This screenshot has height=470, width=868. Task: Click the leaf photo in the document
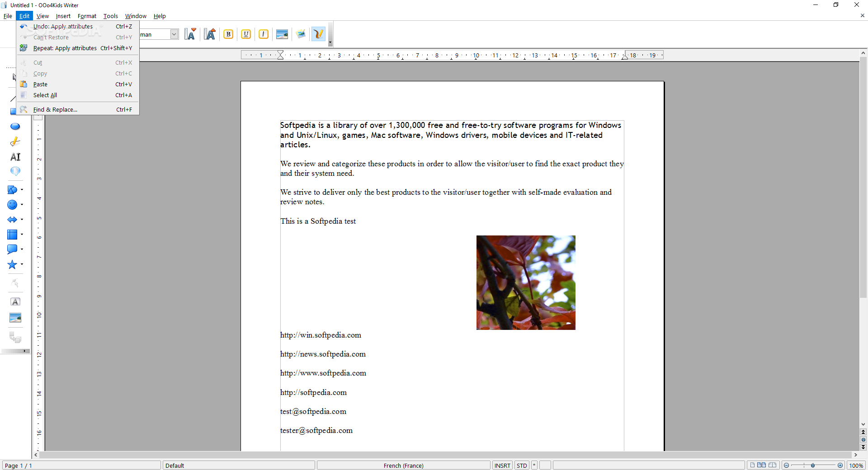(x=526, y=282)
